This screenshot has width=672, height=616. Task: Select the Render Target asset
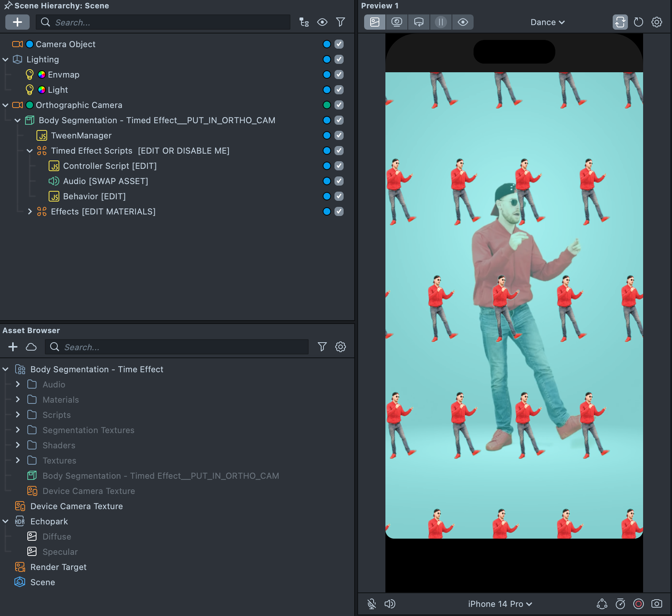[59, 567]
